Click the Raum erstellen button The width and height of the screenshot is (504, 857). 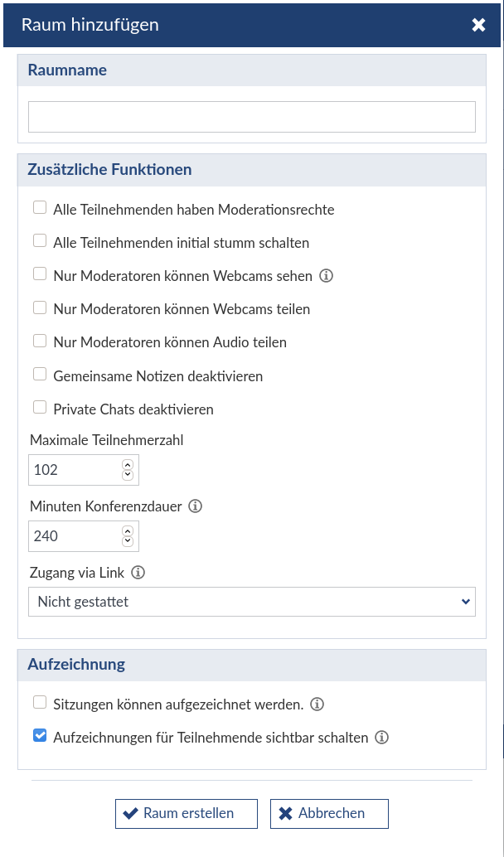(187, 814)
